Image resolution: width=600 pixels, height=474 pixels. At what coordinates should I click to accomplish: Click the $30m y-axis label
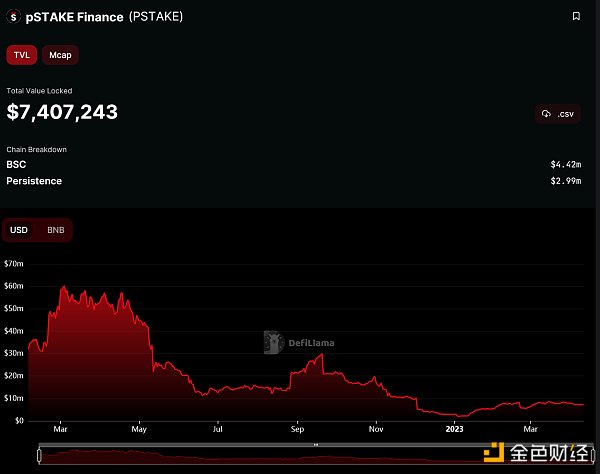click(14, 353)
